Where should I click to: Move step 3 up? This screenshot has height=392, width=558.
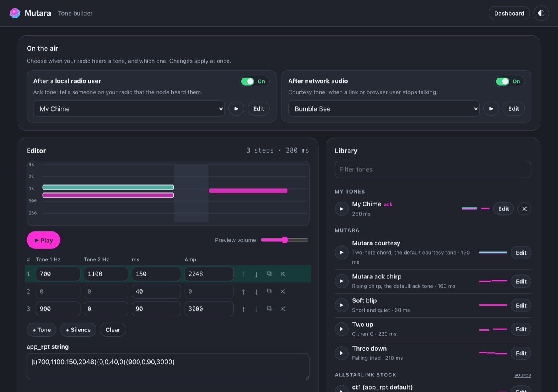[x=243, y=309]
